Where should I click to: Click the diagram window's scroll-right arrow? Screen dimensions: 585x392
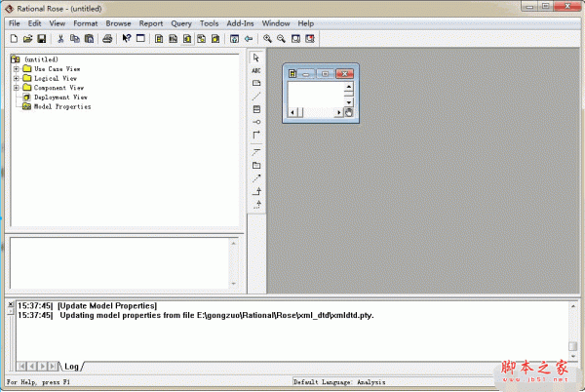338,112
